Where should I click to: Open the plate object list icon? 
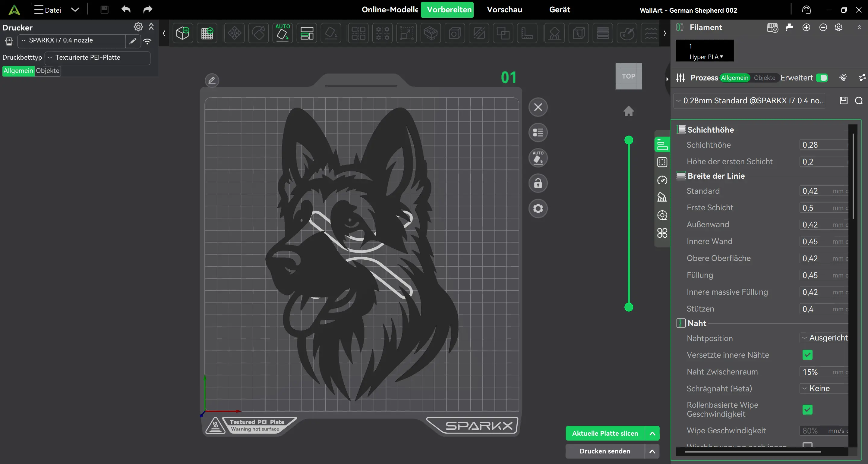pos(538,133)
